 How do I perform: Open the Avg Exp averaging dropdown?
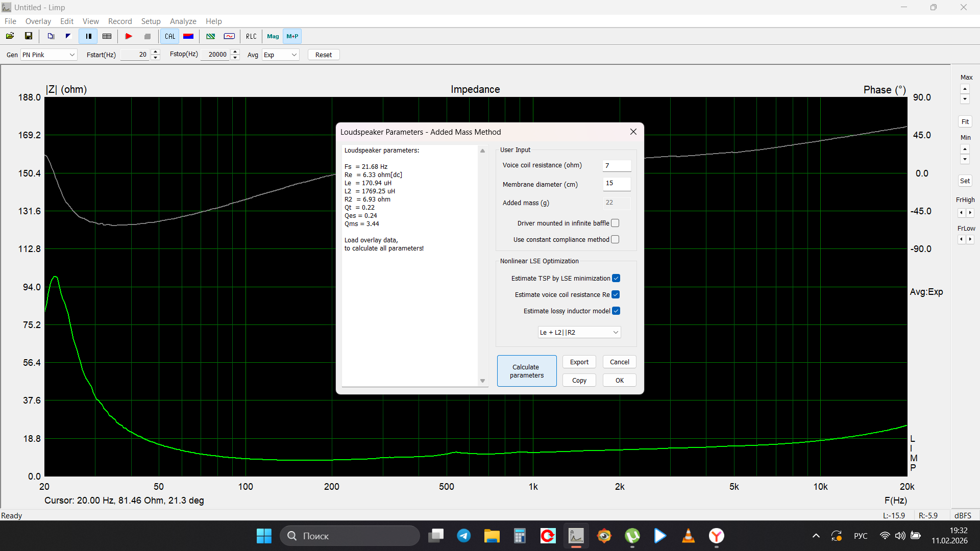click(x=280, y=55)
